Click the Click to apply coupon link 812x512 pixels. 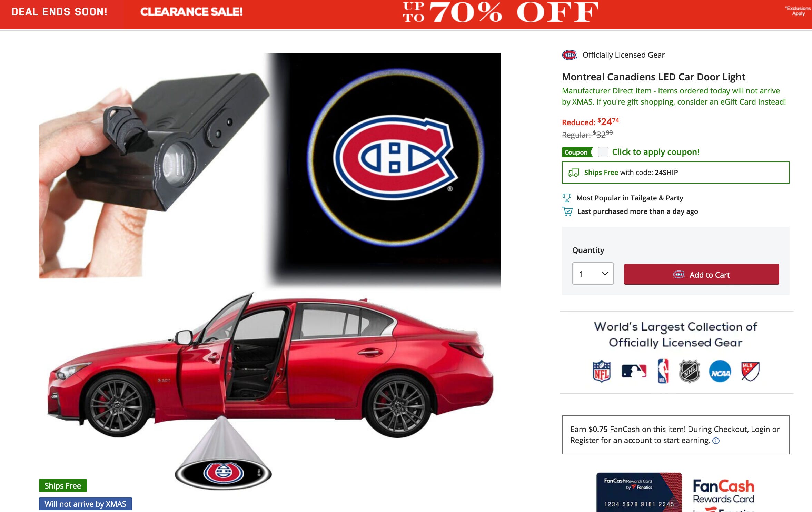(655, 152)
